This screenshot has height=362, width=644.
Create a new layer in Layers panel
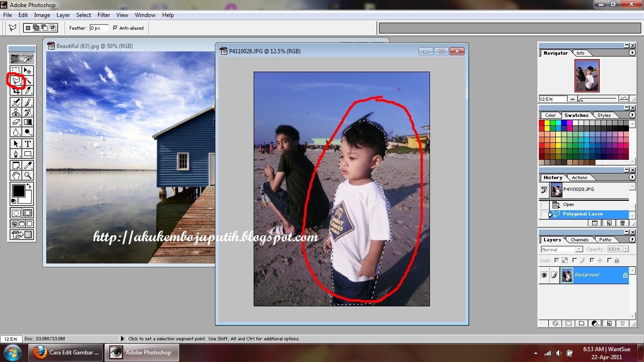click(x=609, y=323)
